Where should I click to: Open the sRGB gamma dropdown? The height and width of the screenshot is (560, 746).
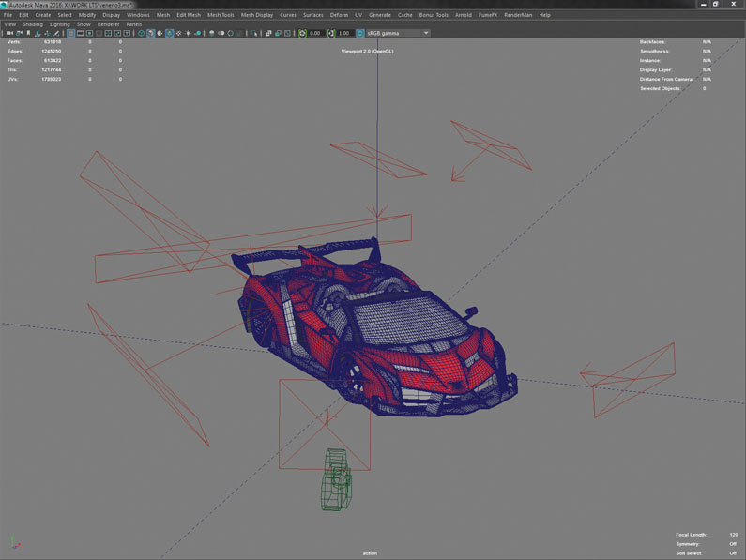398,34
